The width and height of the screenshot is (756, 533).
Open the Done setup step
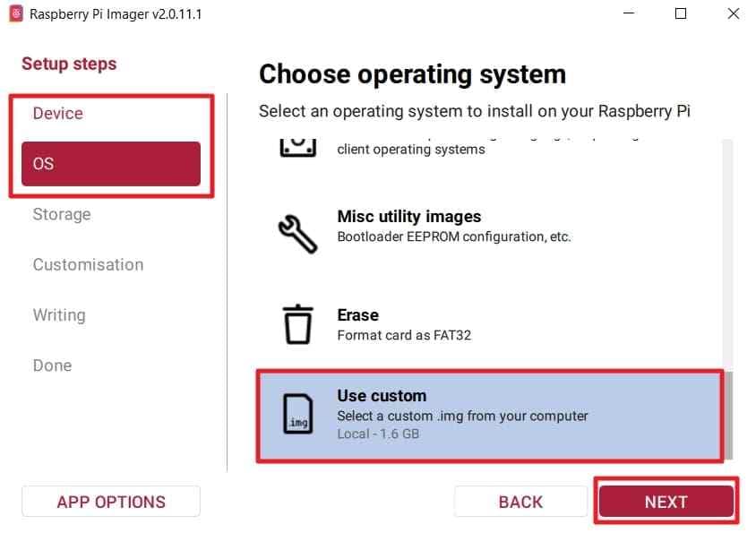click(x=111, y=365)
